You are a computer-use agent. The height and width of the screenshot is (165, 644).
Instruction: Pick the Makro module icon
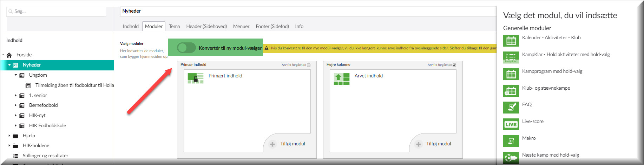point(511,141)
